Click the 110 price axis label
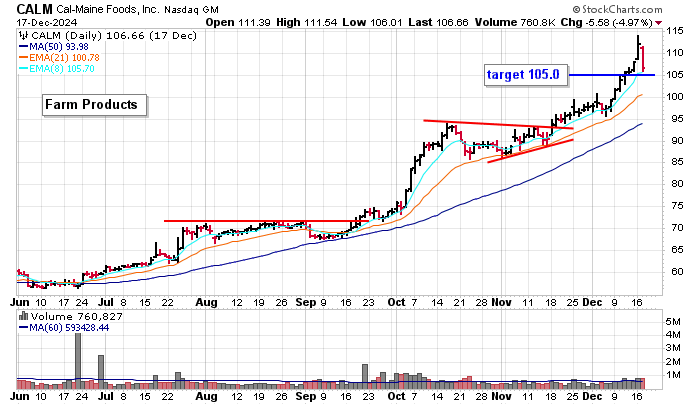700x405 pixels. click(675, 53)
